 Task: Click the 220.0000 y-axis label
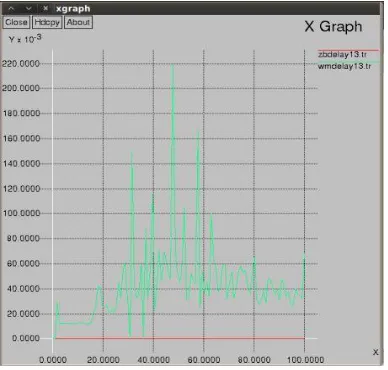coord(21,63)
